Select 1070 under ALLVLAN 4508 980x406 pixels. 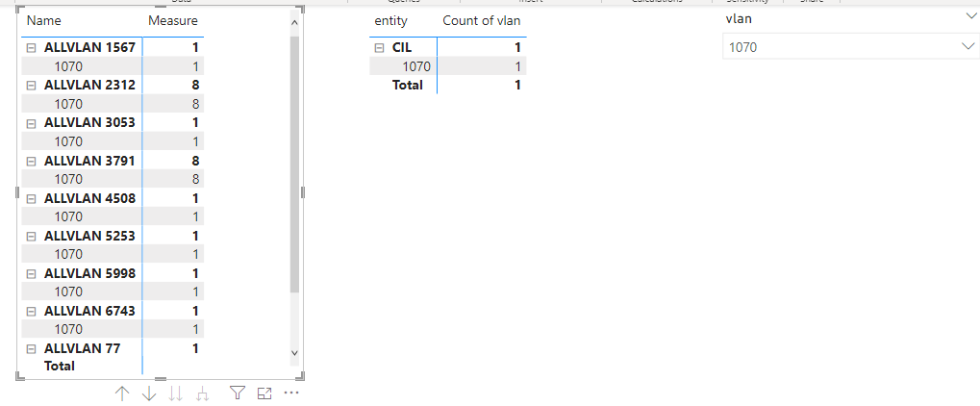pos(68,216)
